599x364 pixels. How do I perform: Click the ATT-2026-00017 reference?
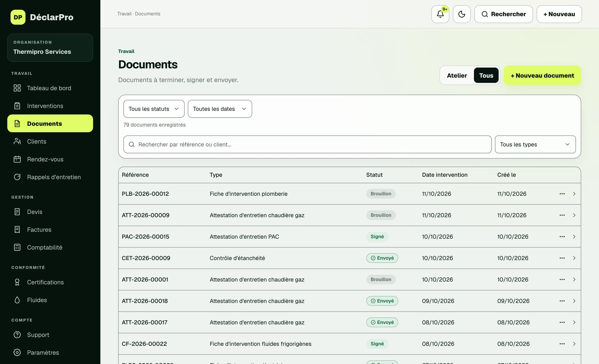coord(145,322)
